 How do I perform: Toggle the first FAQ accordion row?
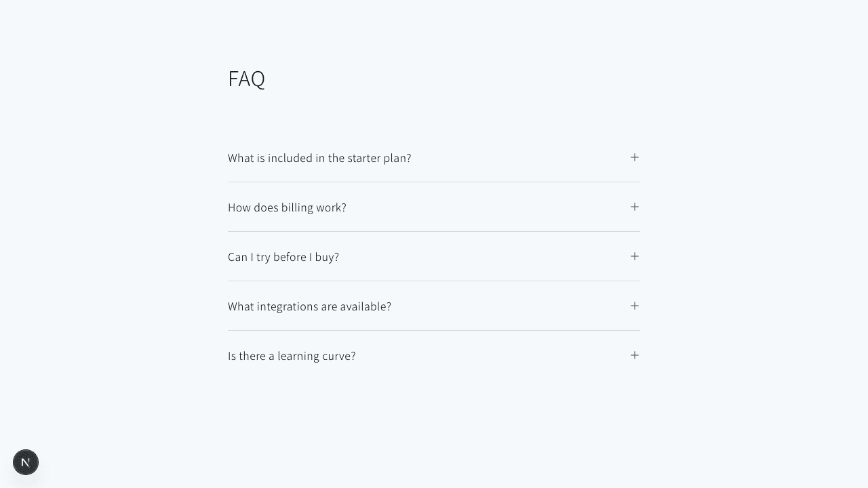(x=434, y=158)
